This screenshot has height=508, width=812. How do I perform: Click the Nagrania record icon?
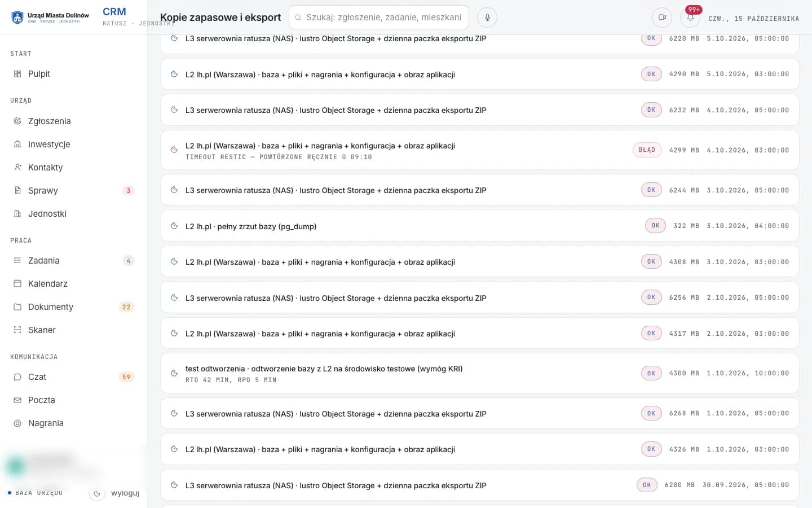pos(17,423)
